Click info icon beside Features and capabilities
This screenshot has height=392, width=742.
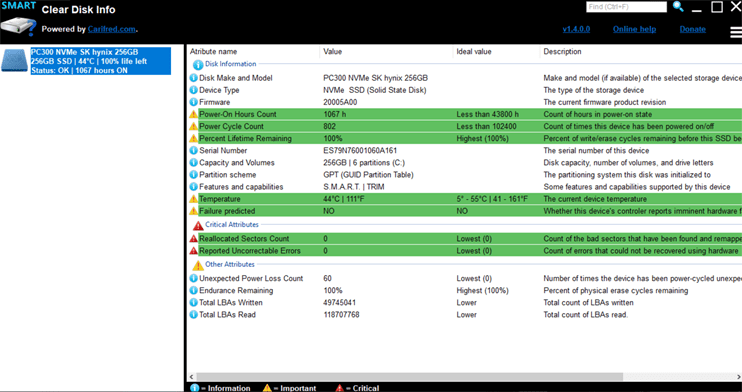[x=194, y=187]
